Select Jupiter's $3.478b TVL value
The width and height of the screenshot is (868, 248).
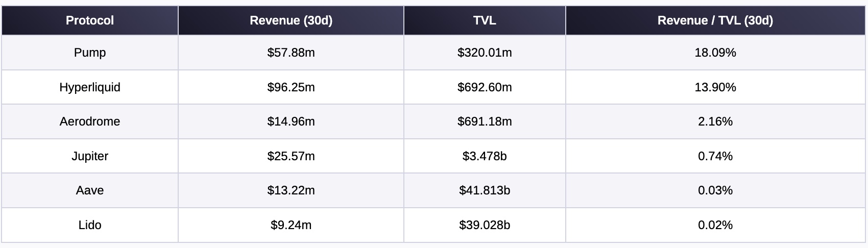tap(485, 156)
